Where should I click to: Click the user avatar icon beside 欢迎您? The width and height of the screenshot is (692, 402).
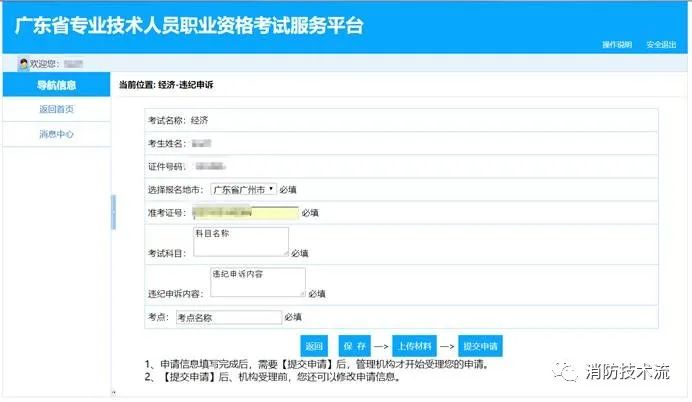tap(23, 65)
